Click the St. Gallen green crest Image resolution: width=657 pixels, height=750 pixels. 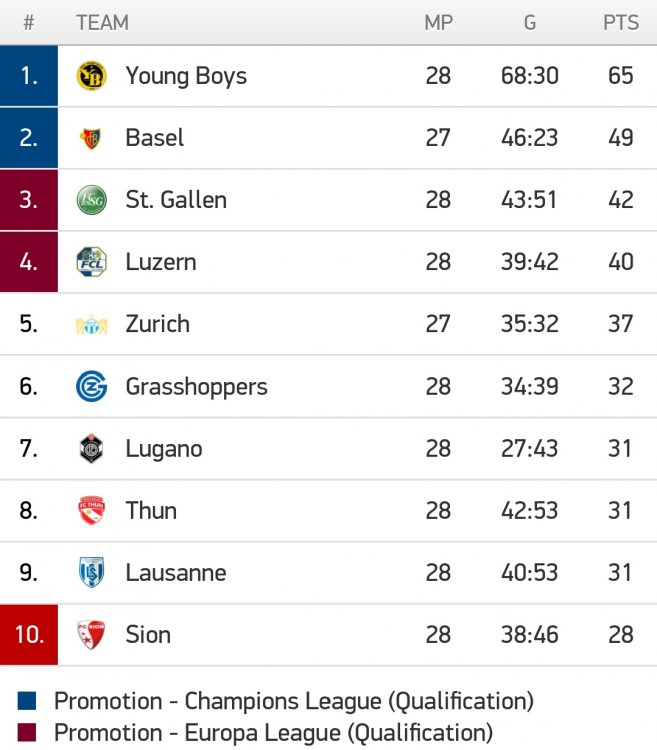[x=91, y=200]
